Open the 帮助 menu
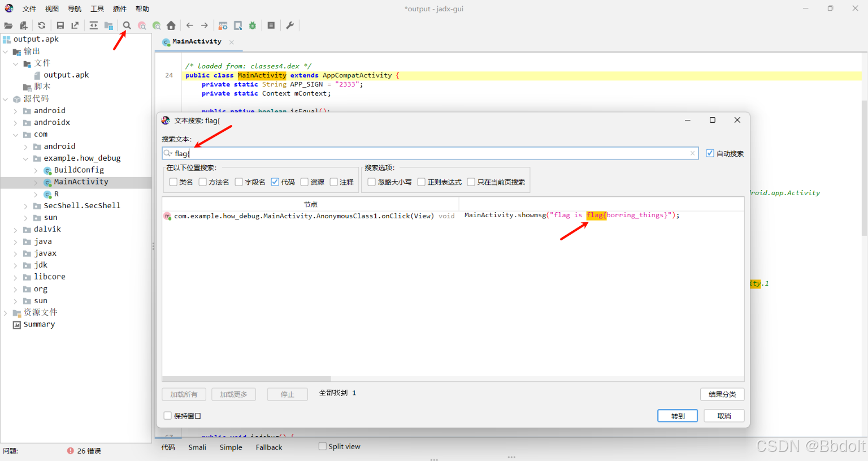The height and width of the screenshot is (461, 868). [x=142, y=9]
